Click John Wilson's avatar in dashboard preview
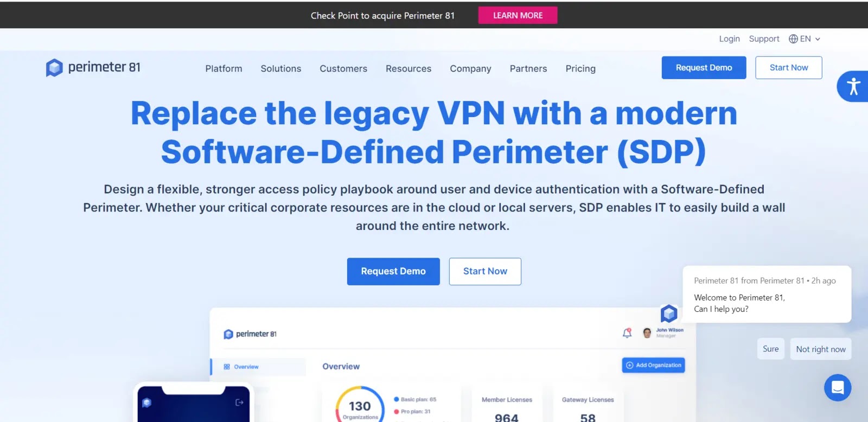This screenshot has width=868, height=422. point(647,333)
